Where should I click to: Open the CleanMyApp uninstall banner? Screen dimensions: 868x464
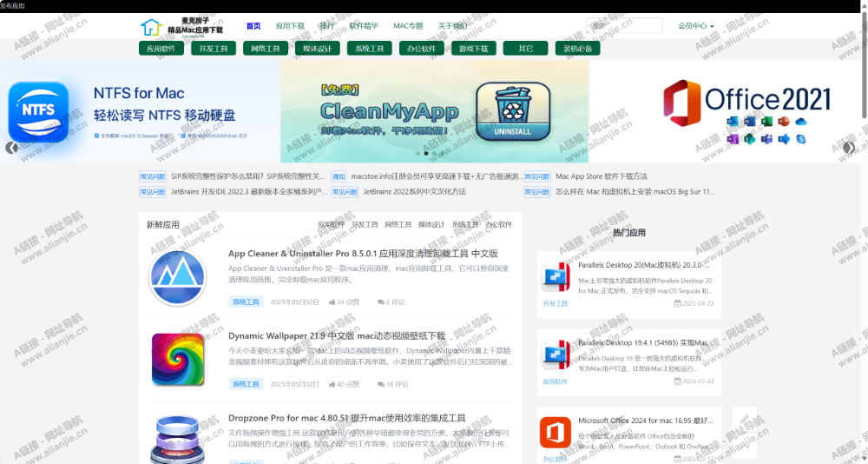tap(434, 111)
